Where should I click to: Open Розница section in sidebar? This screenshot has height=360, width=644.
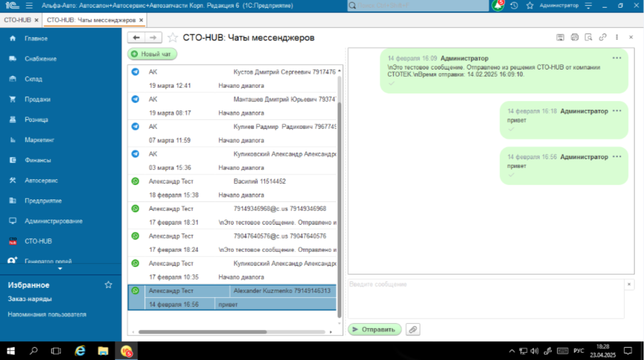pos(36,120)
